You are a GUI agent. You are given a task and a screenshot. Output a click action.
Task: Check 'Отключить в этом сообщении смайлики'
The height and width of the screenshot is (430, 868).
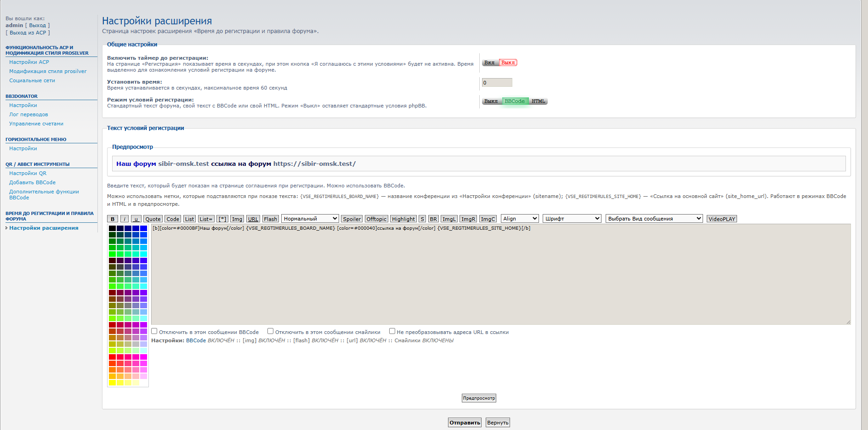coord(271,331)
